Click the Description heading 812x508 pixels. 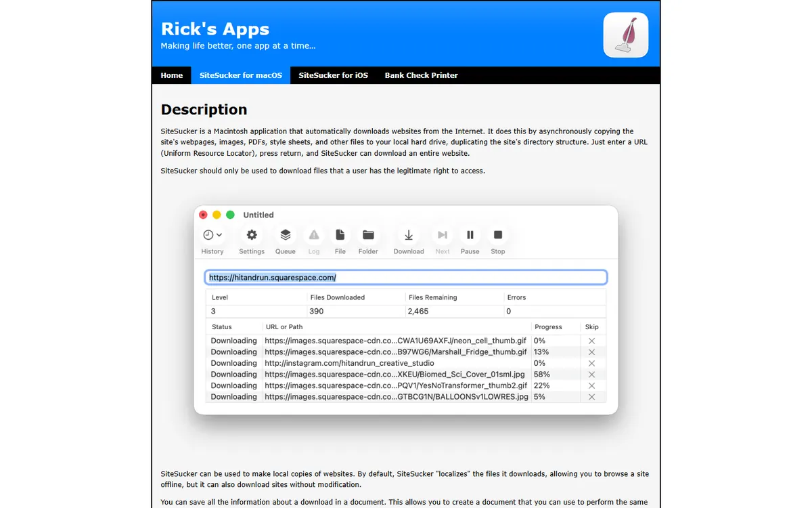click(204, 110)
